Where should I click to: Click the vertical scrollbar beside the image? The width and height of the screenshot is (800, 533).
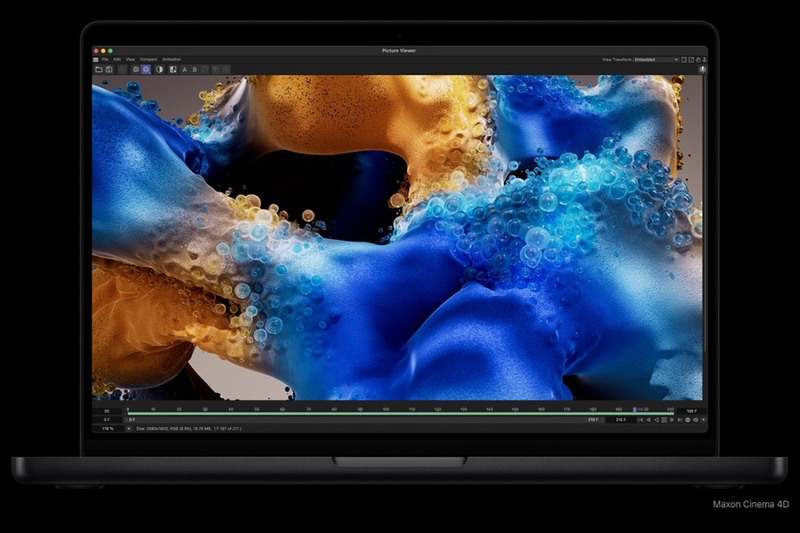pyautogui.click(x=705, y=214)
